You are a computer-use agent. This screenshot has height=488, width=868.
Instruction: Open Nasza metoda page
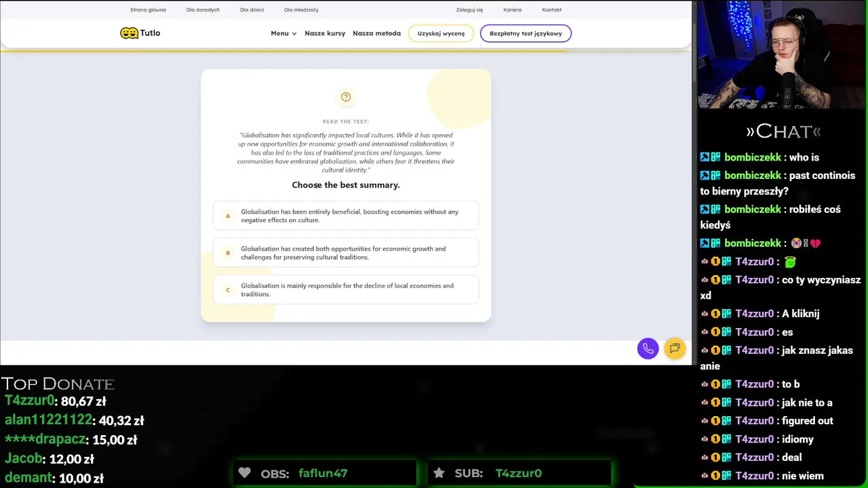coord(376,33)
